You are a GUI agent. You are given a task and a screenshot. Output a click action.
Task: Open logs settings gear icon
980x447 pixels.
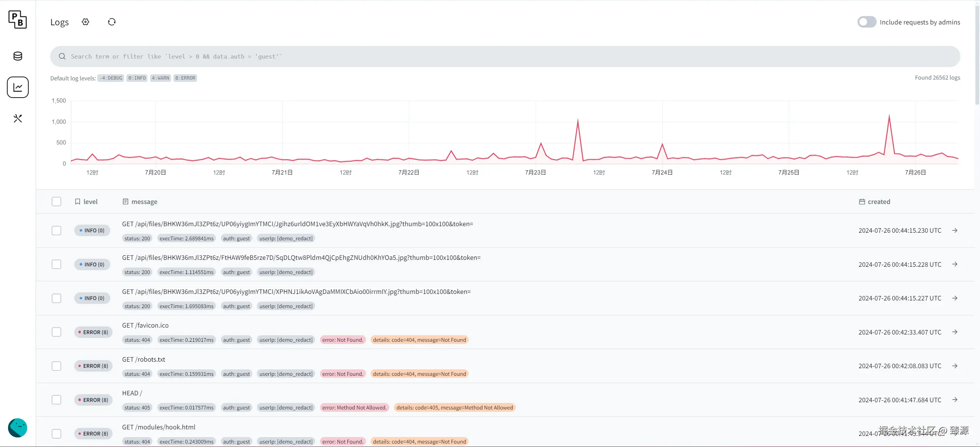(85, 22)
